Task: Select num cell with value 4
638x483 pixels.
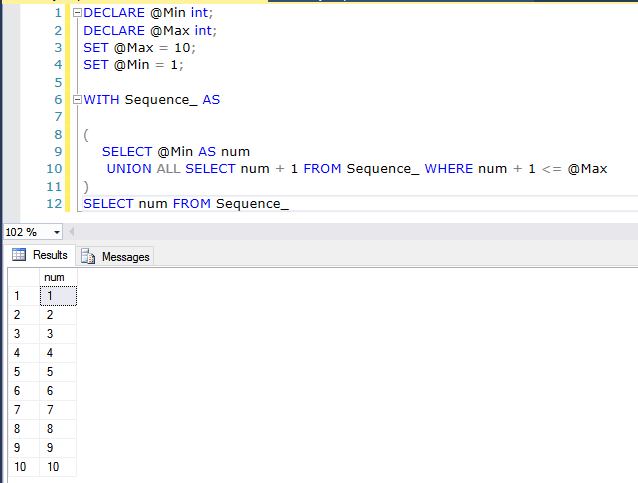Action: [x=58, y=353]
